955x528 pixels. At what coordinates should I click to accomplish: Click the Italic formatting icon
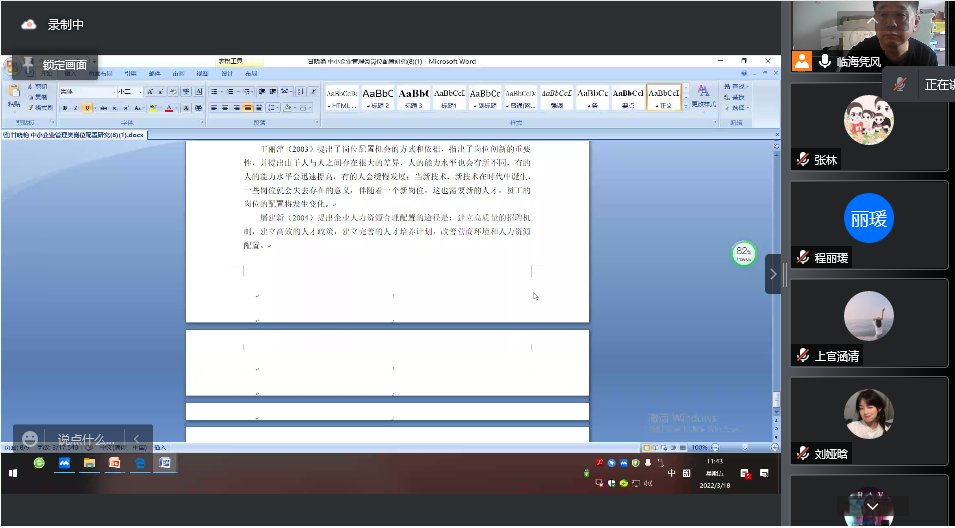76,108
